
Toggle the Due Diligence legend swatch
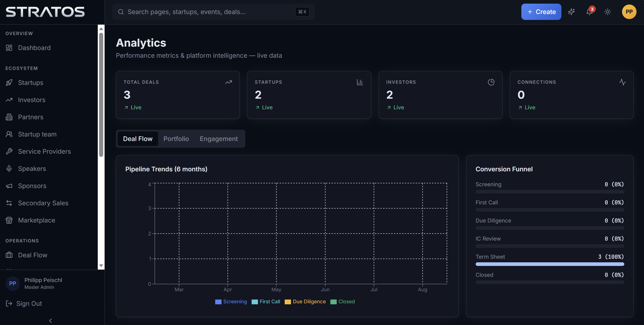[288, 302]
